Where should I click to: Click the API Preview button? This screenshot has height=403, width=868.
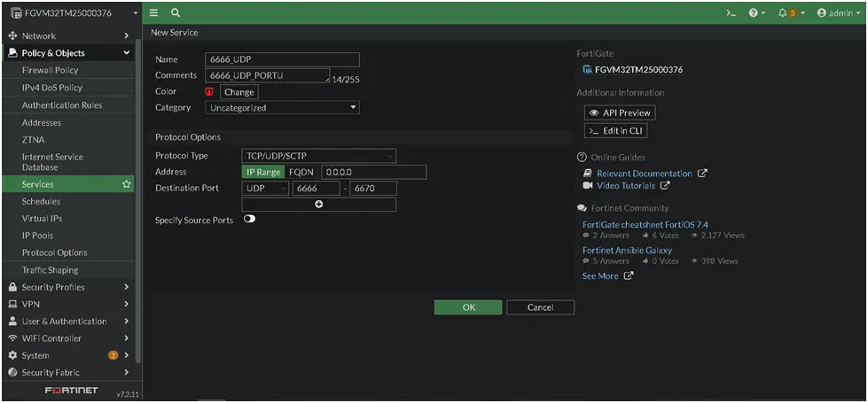[x=620, y=112]
